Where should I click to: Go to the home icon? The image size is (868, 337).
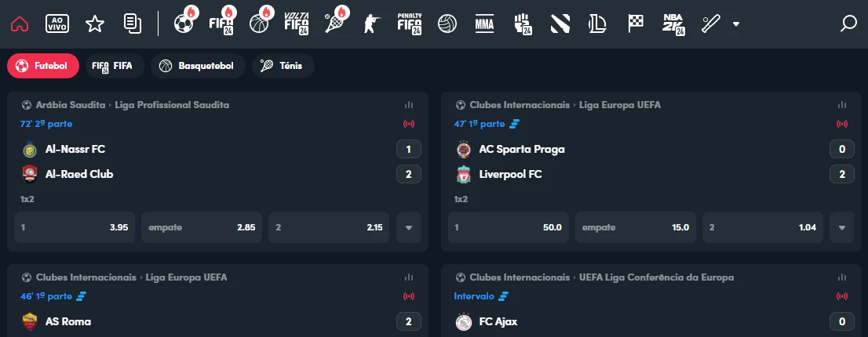pyautogui.click(x=20, y=24)
